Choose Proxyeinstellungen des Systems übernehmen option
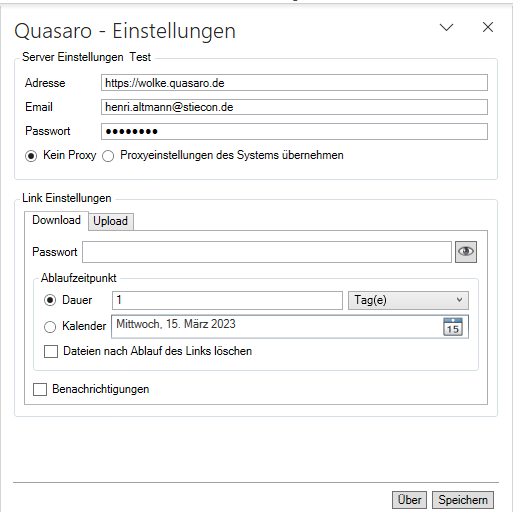This screenshot has width=513, height=512. [108, 156]
